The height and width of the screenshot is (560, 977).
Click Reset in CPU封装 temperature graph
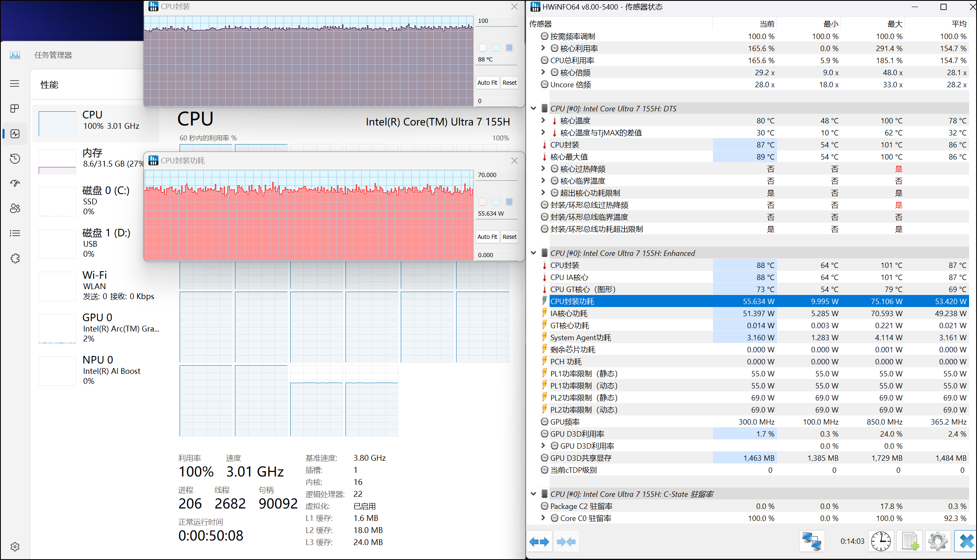509,83
